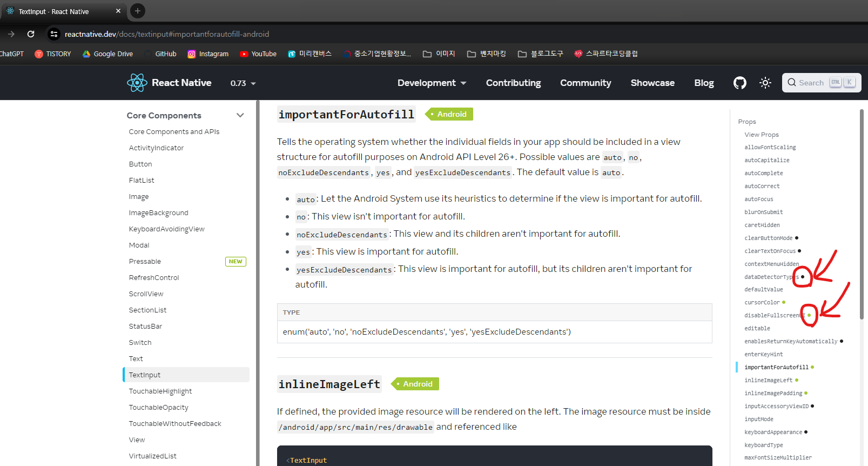The image size is (868, 466).
Task: Click the browser address bar URL
Action: [x=167, y=34]
